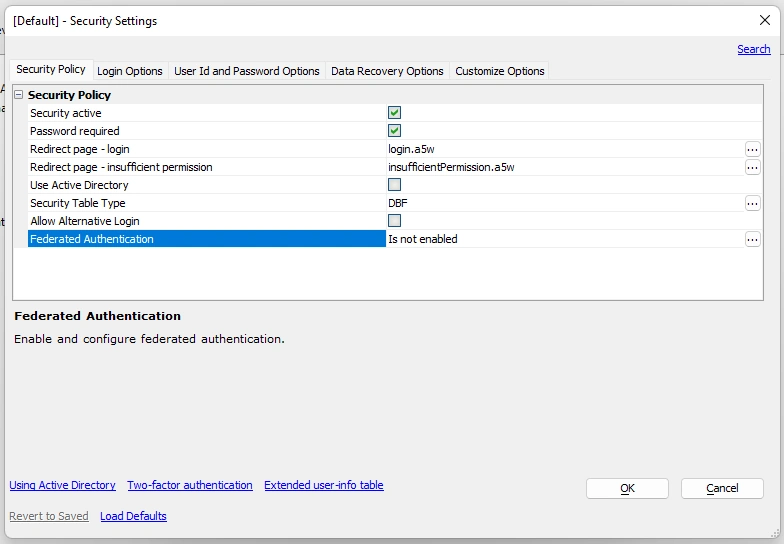The image size is (784, 544).
Task: Select the Allow Alternative Login label
Action: pos(84,221)
